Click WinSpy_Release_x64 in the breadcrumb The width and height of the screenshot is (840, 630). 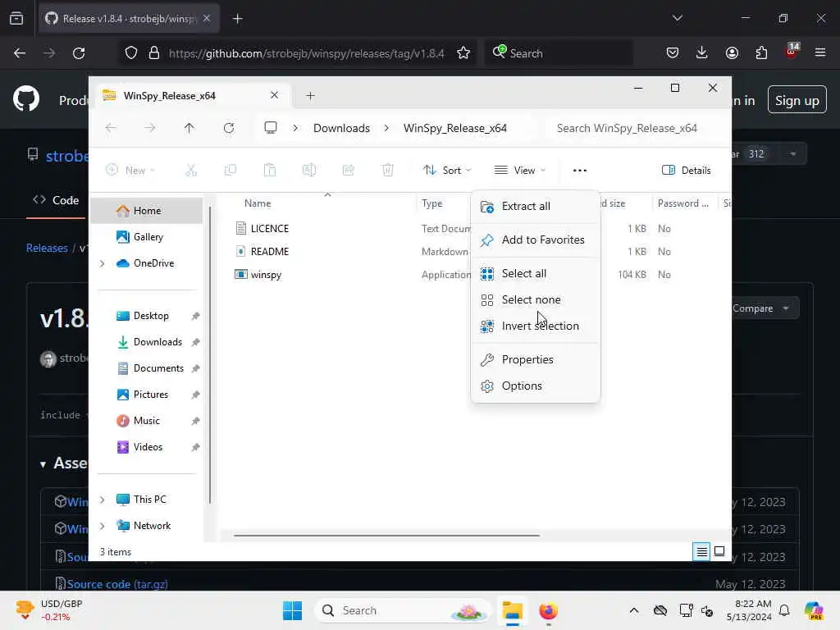pos(454,128)
